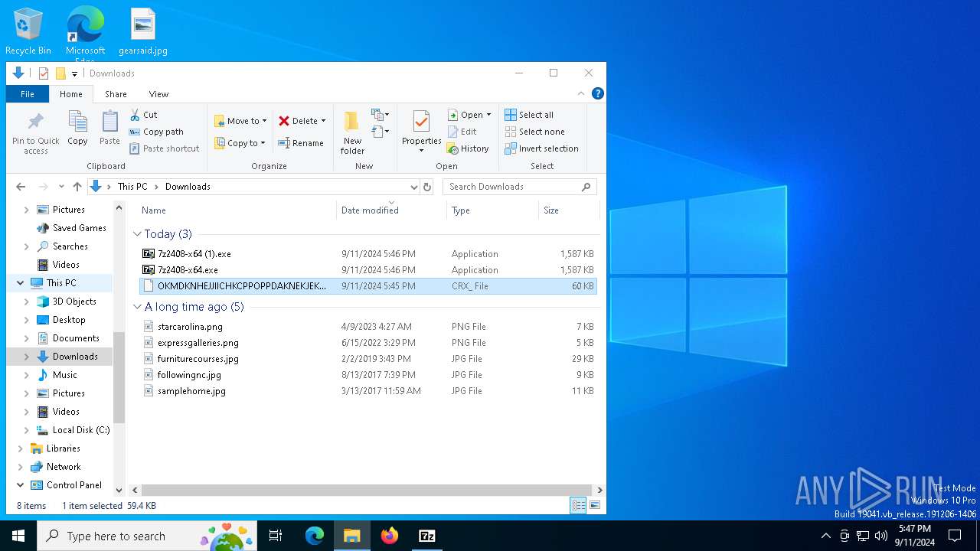Open the Delete dropdown arrow

tap(323, 121)
